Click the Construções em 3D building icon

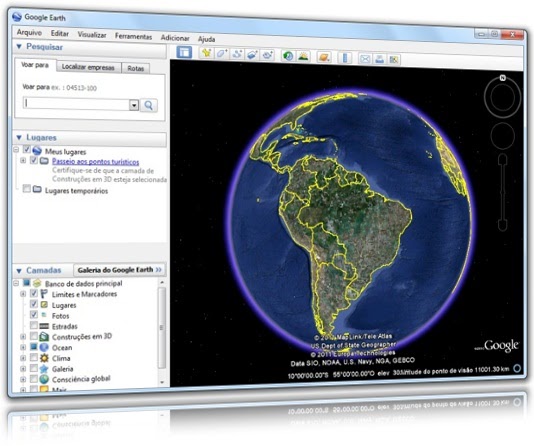tap(44, 337)
